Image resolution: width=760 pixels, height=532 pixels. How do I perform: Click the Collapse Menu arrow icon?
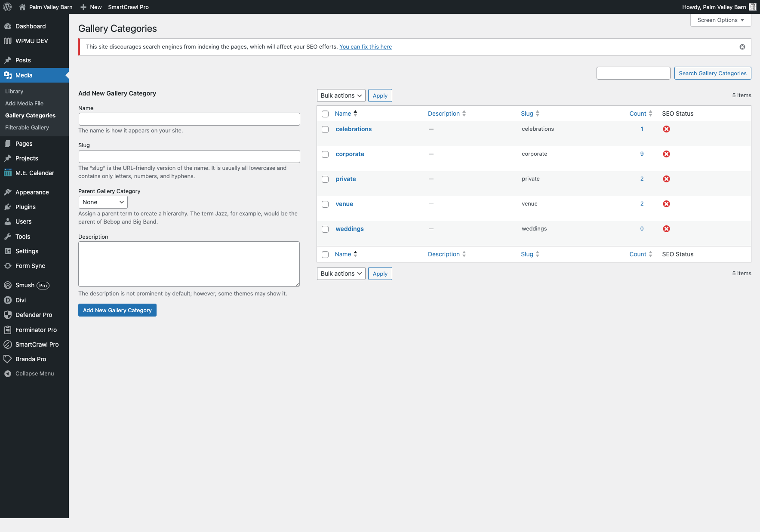coord(8,374)
